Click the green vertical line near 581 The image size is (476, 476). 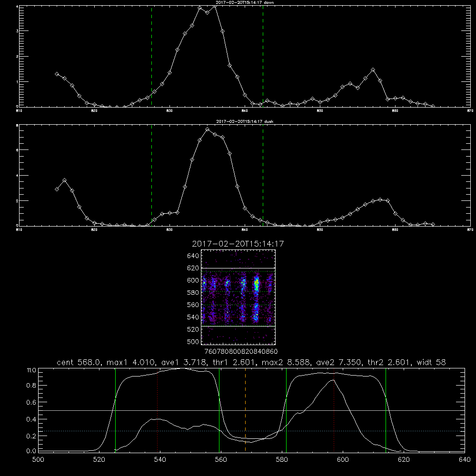pyautogui.click(x=286, y=410)
